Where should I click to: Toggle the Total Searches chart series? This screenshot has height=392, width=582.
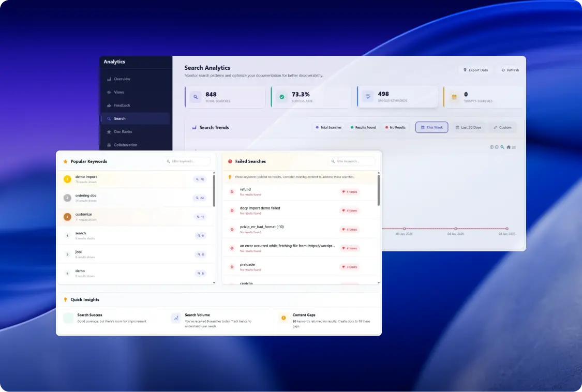click(x=329, y=127)
